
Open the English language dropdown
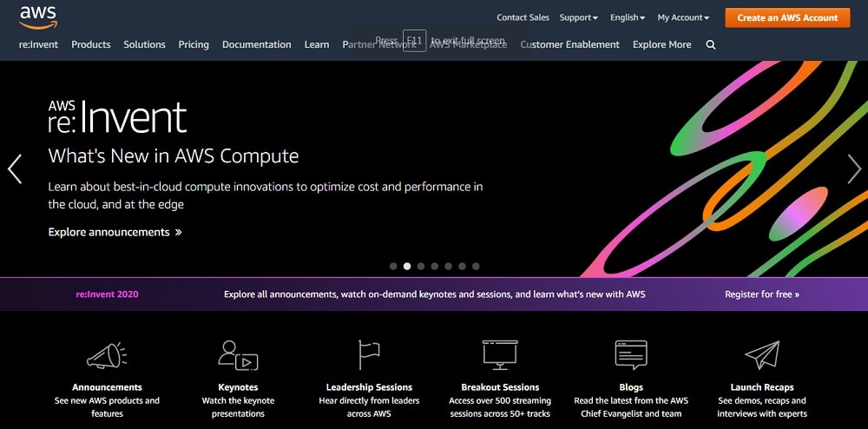tap(628, 17)
